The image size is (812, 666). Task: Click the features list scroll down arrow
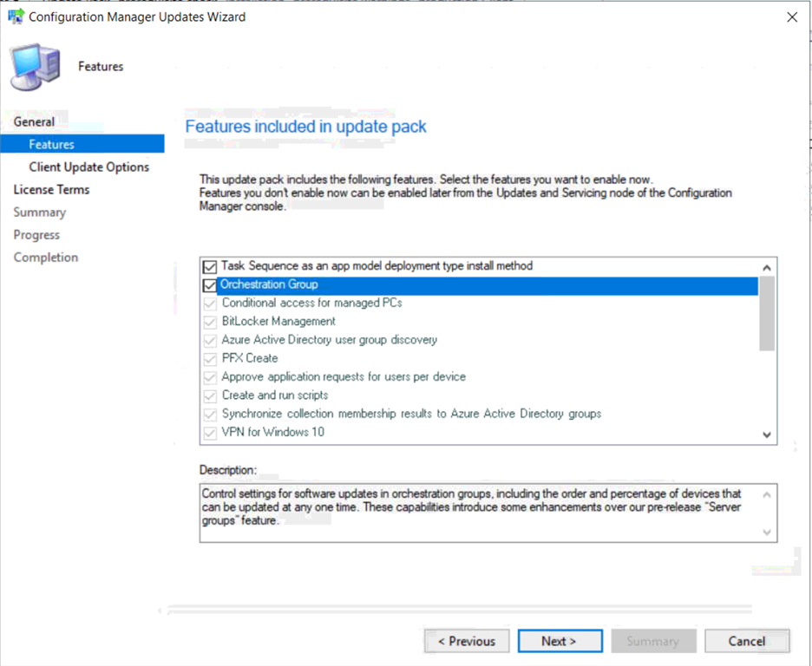pos(767,434)
